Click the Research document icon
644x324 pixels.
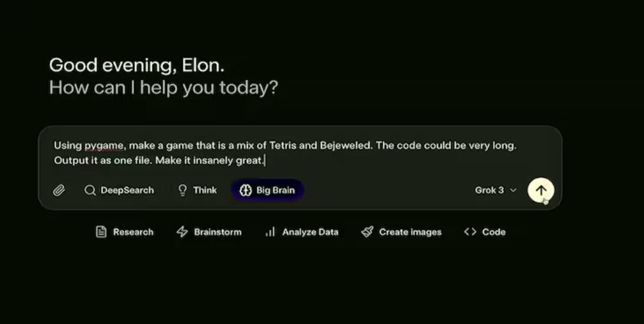pos(101,232)
